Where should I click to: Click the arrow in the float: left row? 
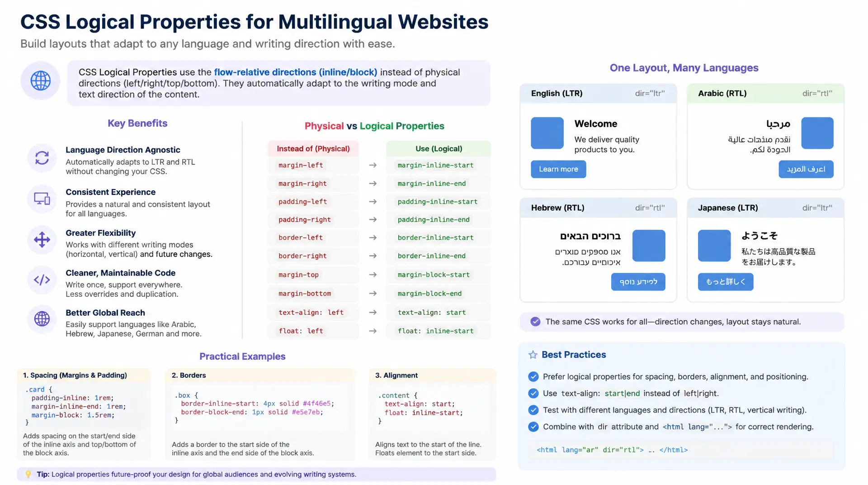tap(373, 331)
